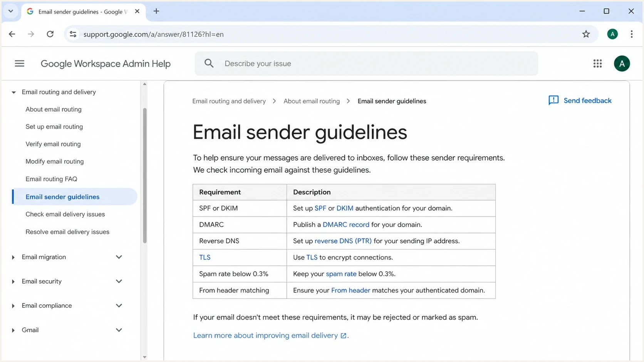Expand Email migration chevron dropdown
Image resolution: width=644 pixels, height=362 pixels.
pyautogui.click(x=119, y=257)
